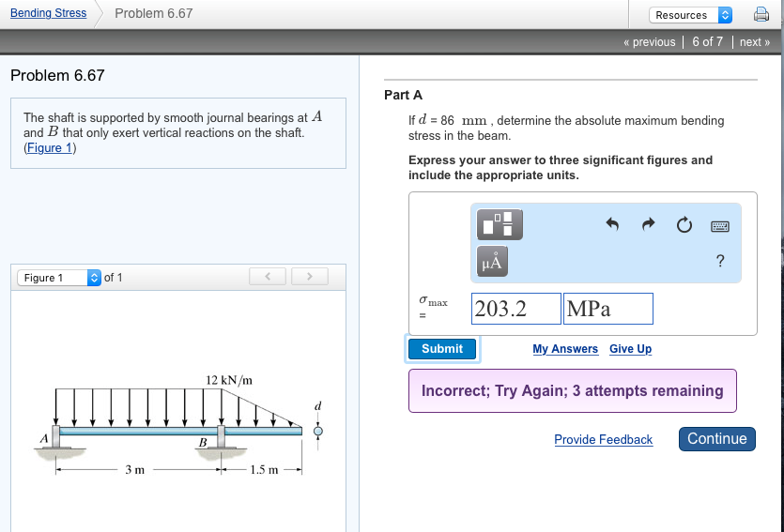
Task: Open the Figure 1 link
Action: 50,148
